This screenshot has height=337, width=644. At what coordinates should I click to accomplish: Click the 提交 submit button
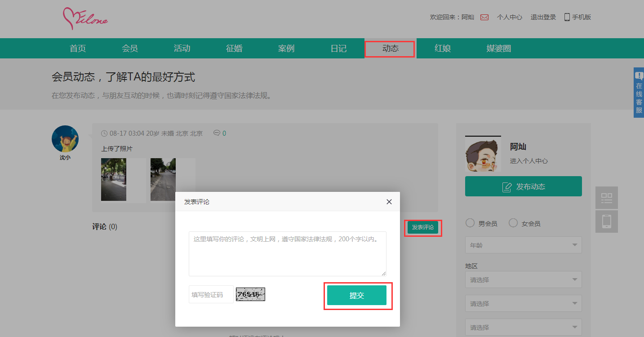click(357, 295)
